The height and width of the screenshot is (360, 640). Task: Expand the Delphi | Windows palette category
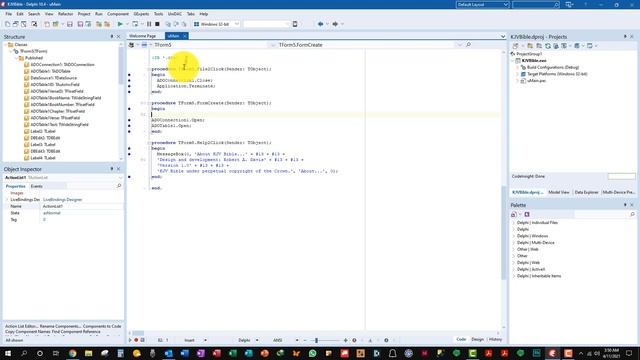click(x=513, y=236)
